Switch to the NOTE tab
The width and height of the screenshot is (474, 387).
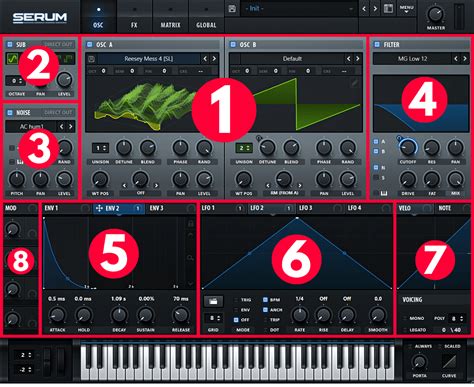click(x=452, y=208)
